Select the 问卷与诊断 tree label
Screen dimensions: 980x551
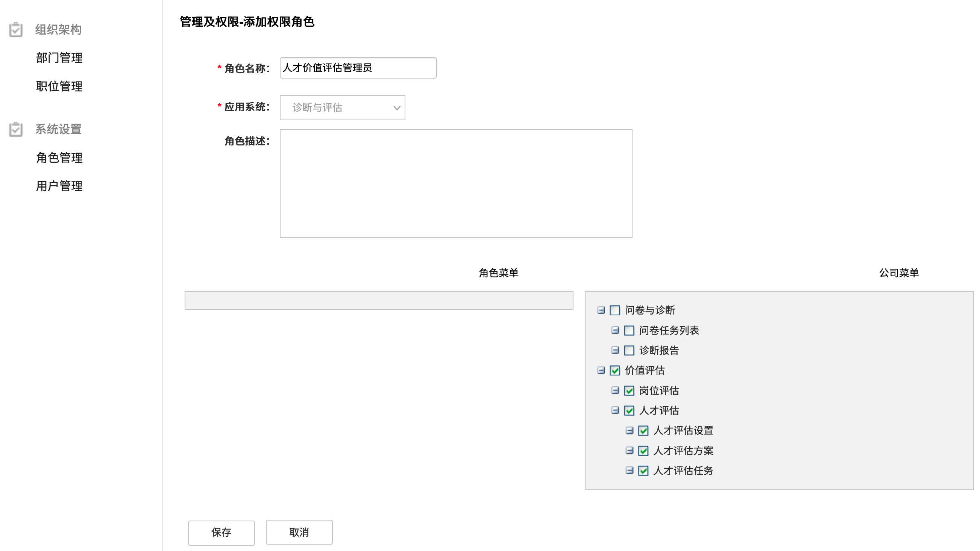coord(650,310)
